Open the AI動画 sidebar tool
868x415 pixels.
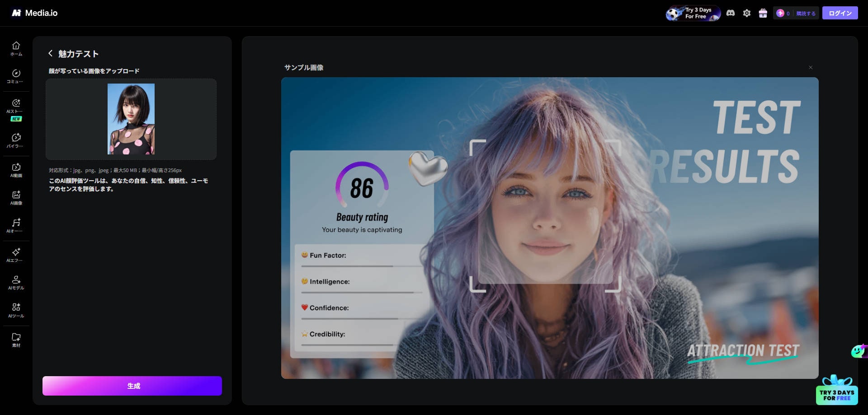coord(16,170)
